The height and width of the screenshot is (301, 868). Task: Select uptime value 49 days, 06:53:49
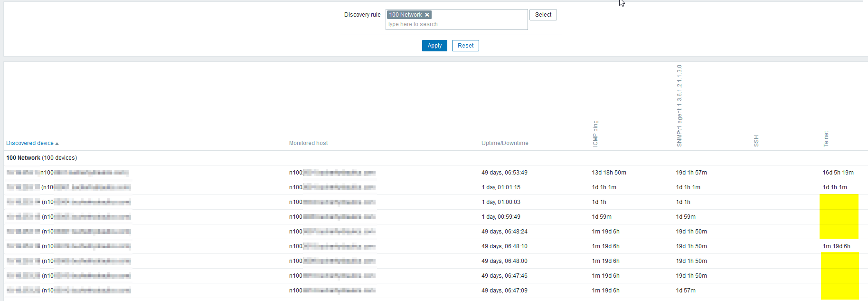[504, 173]
